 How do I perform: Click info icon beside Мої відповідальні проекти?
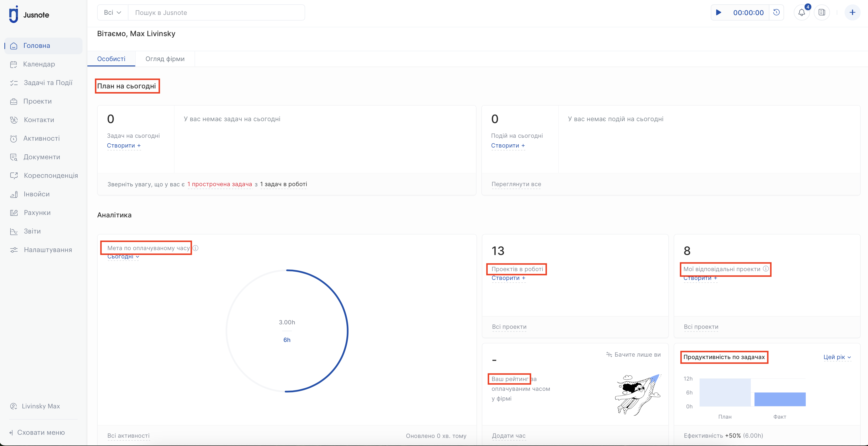click(x=765, y=269)
